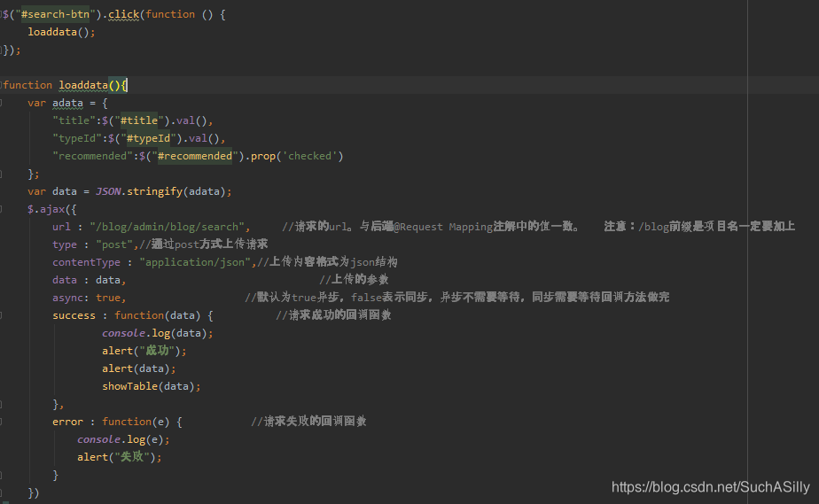Viewport: 819px width, 504px height.
Task: Click the console.log(e) statement
Action: click(123, 440)
